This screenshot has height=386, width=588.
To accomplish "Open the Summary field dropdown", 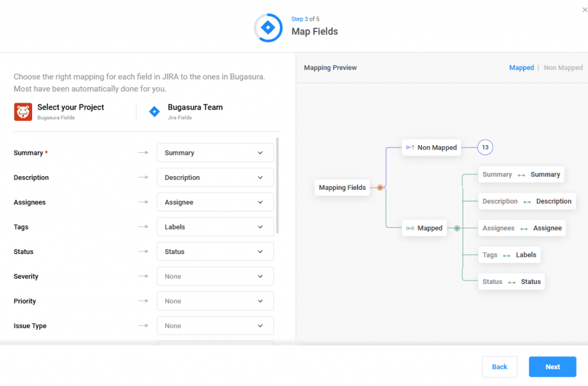I will 215,153.
